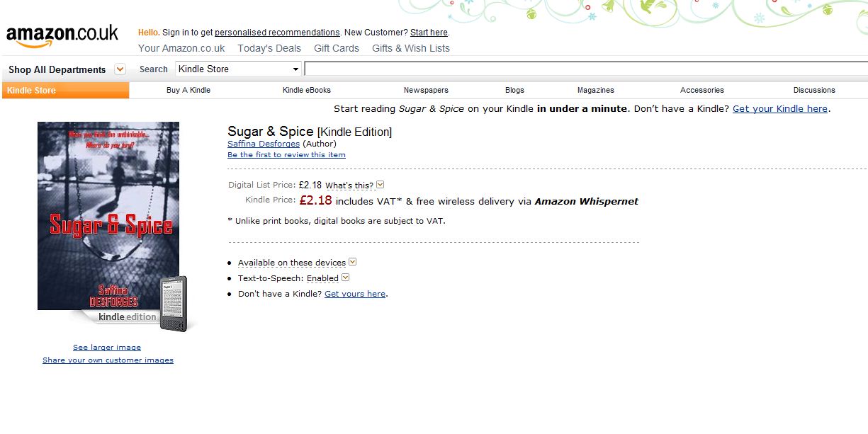Click the Kindle device icon on cover

coord(174,303)
